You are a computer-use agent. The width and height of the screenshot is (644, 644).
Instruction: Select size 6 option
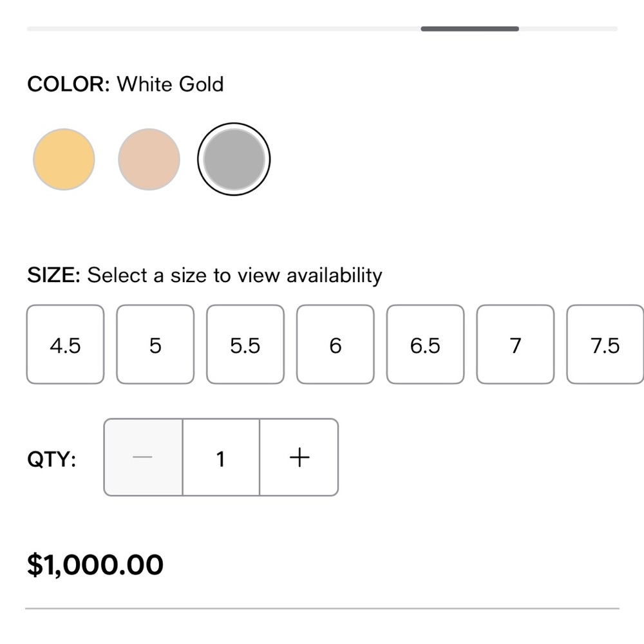pos(335,345)
